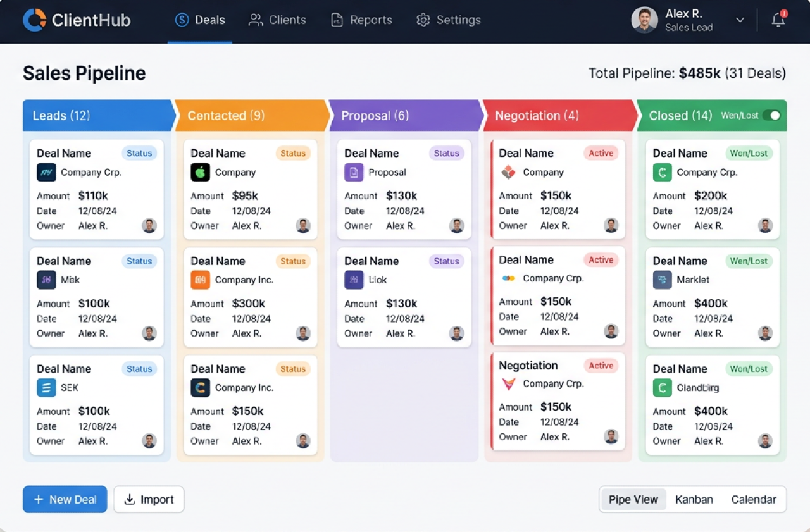Viewport: 810px width, 532px height.
Task: Click the green logo on the $200k card
Action: click(x=662, y=172)
